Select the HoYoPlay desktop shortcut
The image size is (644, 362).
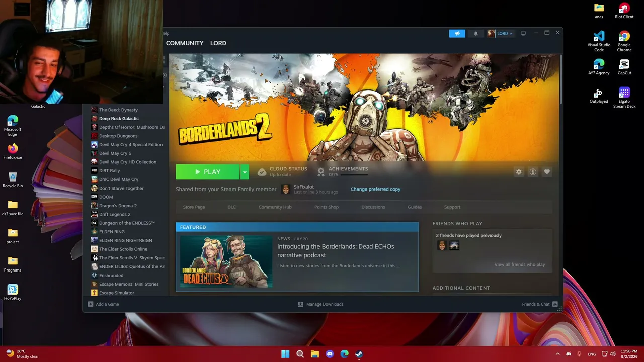click(x=13, y=292)
